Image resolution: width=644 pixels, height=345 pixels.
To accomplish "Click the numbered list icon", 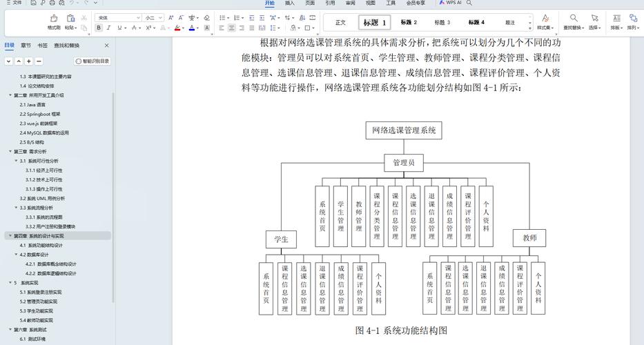I will 237,18.
